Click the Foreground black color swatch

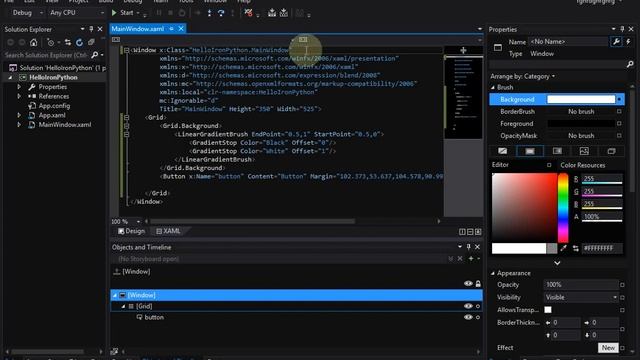point(581,123)
